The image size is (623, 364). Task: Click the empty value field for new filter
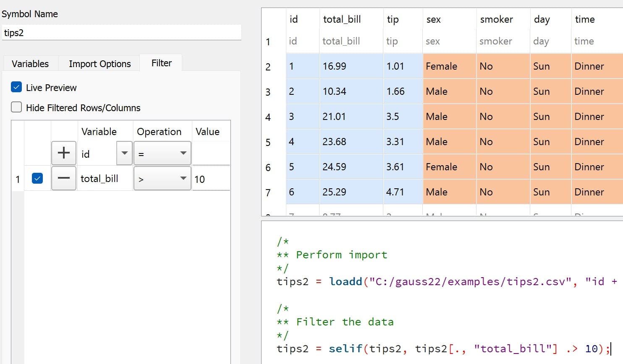point(211,154)
